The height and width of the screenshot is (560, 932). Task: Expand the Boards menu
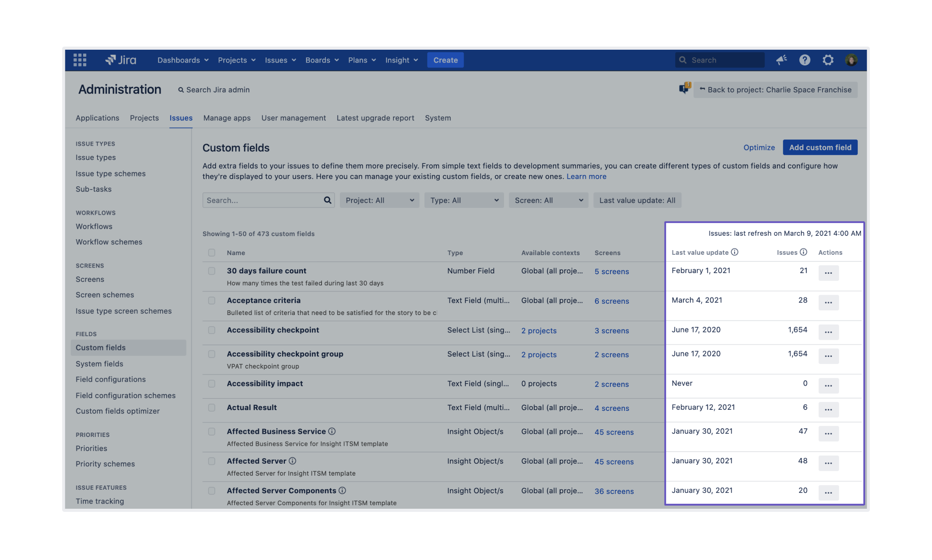point(322,60)
